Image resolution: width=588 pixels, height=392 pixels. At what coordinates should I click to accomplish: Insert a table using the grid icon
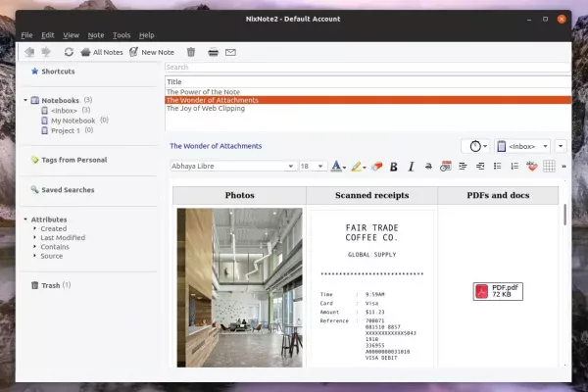click(549, 167)
